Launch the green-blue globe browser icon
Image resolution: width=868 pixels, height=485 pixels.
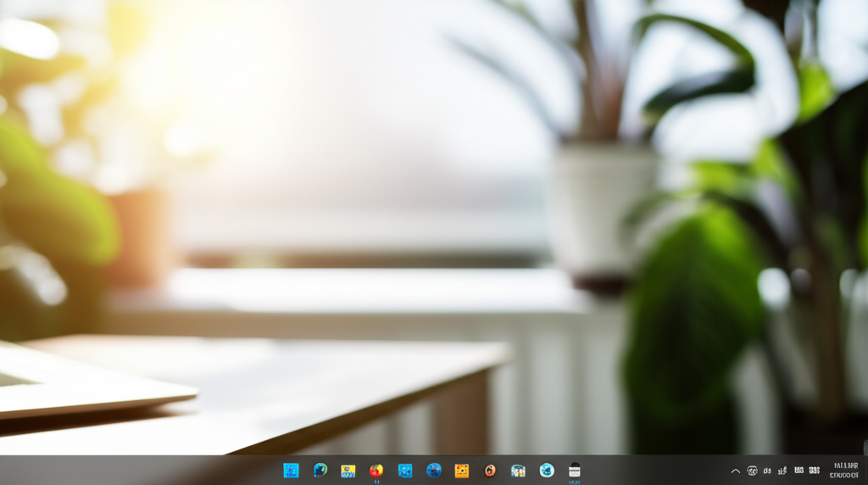click(320, 471)
